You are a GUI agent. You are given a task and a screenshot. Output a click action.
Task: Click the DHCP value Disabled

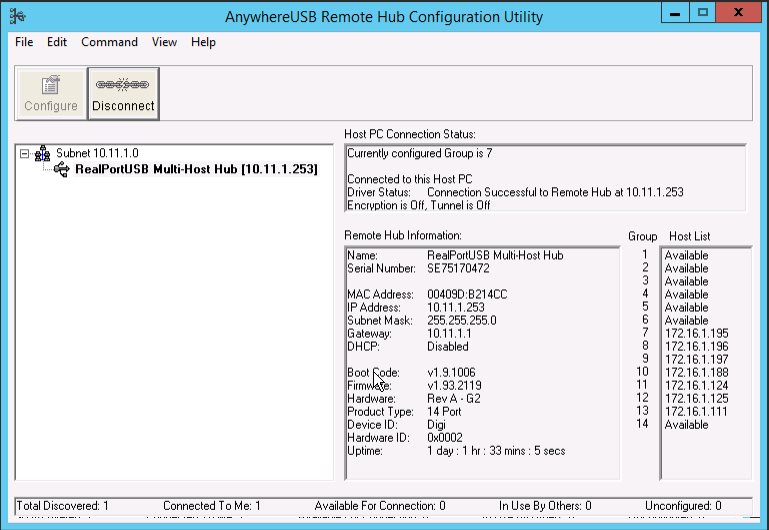[448, 347]
